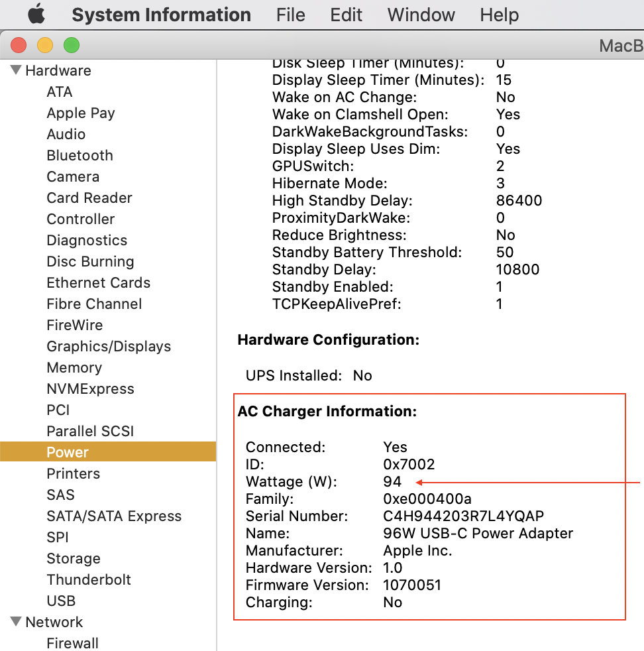
Task: Select Graphics/Displays in the sidebar
Action: tap(109, 346)
